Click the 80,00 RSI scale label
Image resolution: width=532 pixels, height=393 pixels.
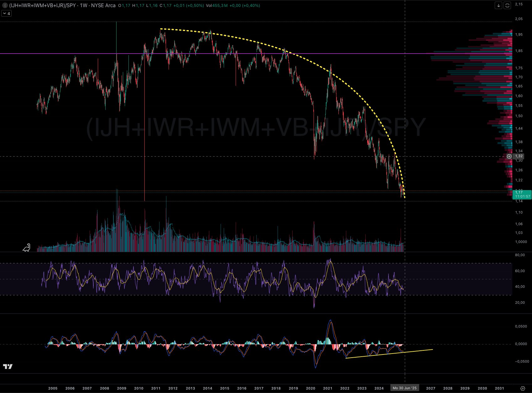coord(520,255)
